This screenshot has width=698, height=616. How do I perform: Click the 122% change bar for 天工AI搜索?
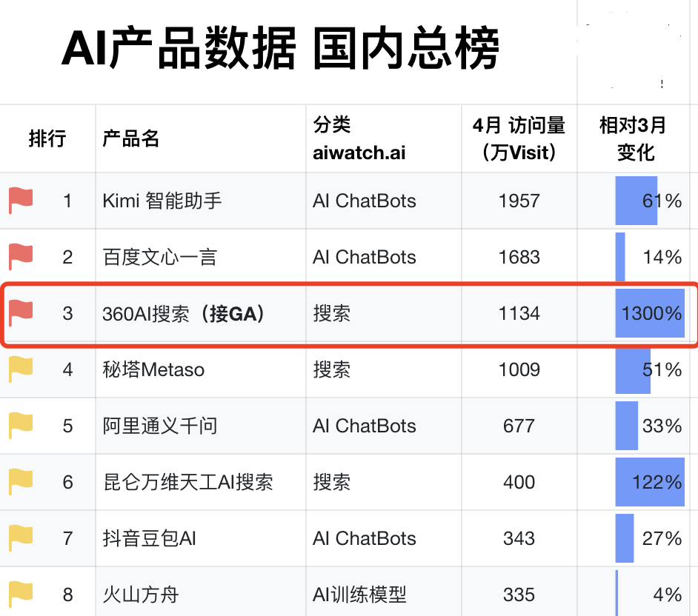tap(650, 482)
